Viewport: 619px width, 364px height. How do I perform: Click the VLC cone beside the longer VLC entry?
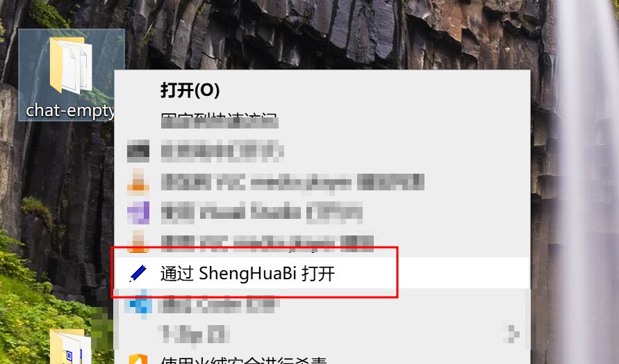pyautogui.click(x=138, y=181)
